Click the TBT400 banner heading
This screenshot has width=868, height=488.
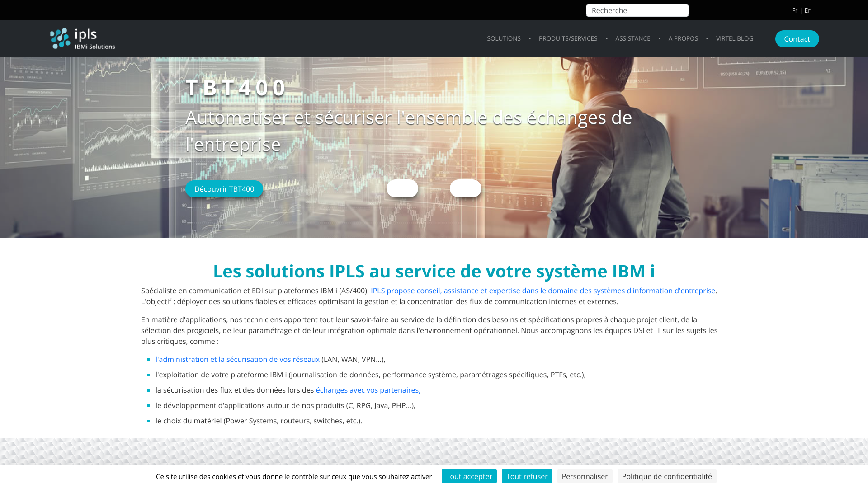(x=236, y=88)
